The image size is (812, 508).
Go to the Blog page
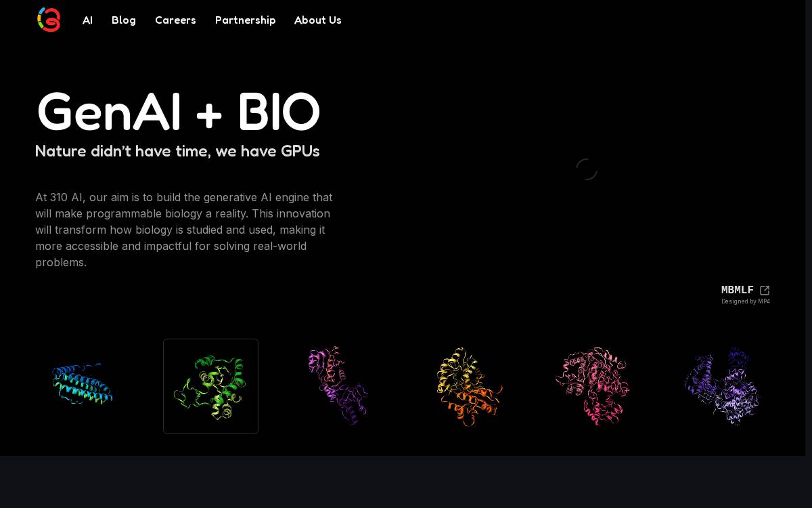point(124,20)
